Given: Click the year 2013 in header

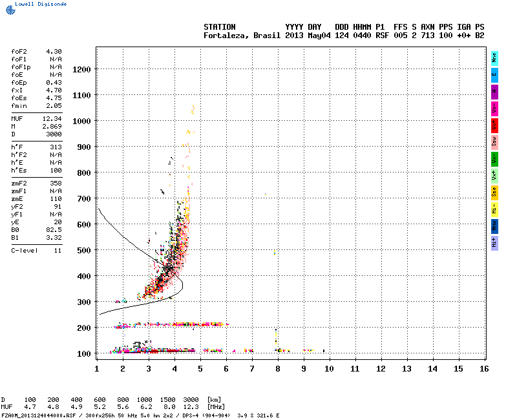Looking at the screenshot, I should tap(294, 36).
